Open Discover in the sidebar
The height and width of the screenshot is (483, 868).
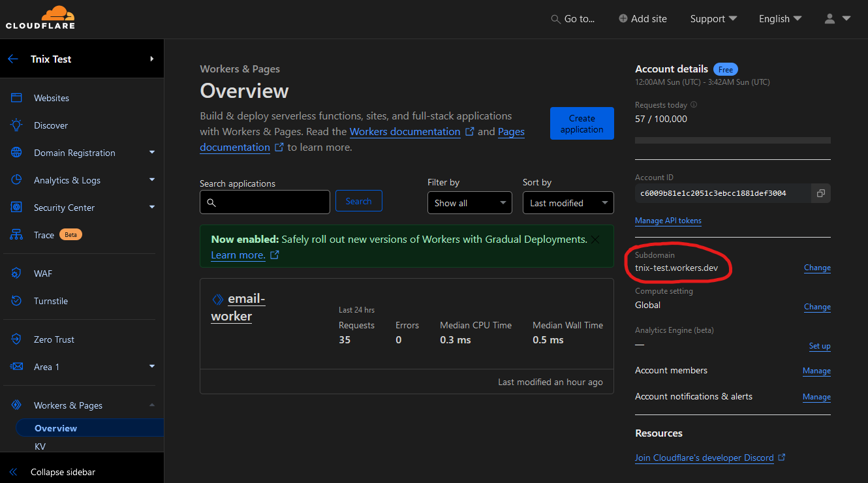(x=51, y=125)
